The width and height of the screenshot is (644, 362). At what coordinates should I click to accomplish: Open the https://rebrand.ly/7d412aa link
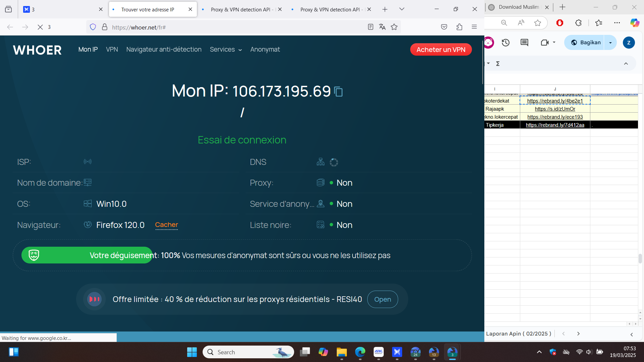[555, 125]
